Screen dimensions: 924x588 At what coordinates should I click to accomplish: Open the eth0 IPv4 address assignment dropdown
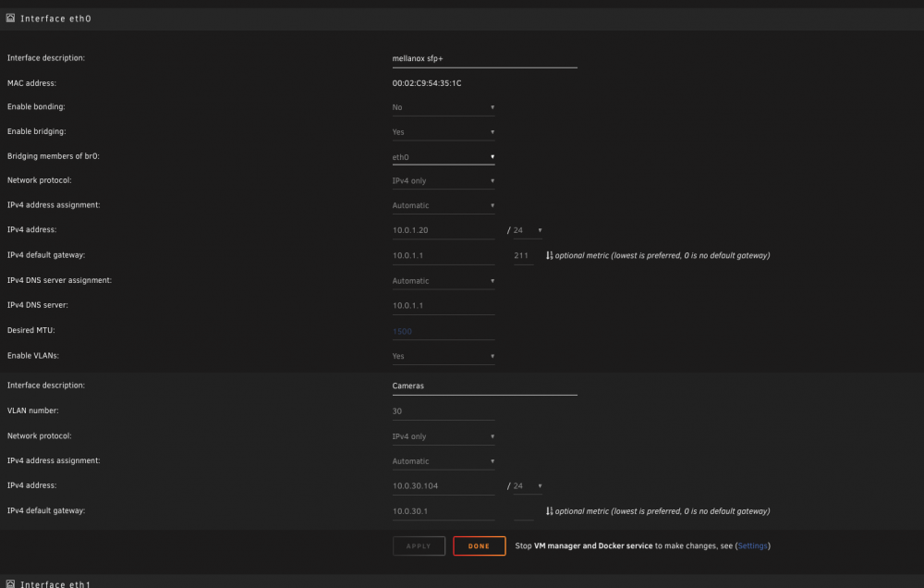tap(444, 206)
